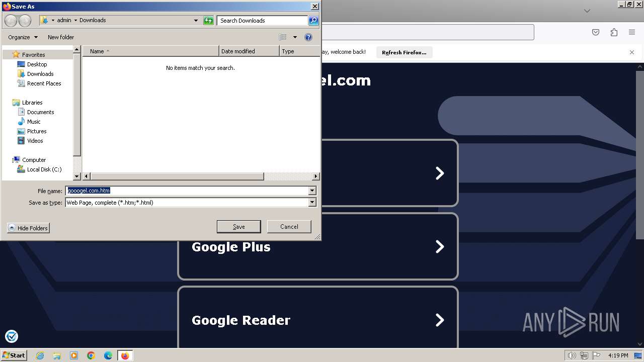Expand the admin breadcrumb arrow

click(x=75, y=21)
